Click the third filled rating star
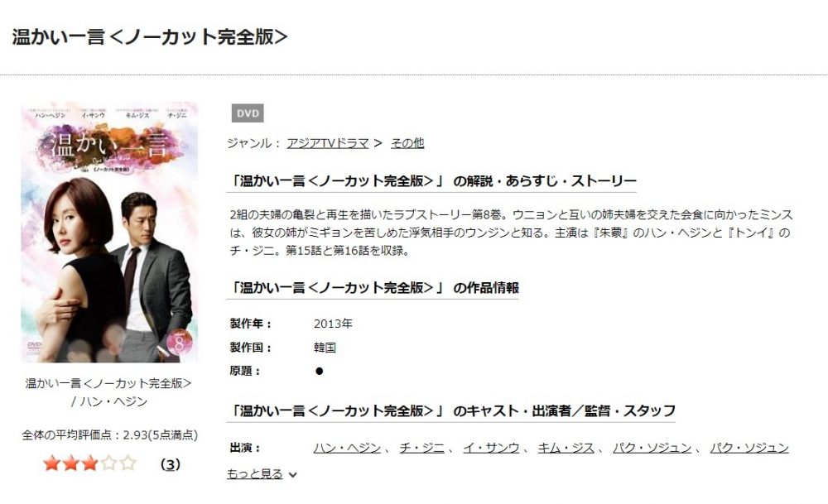The width and height of the screenshot is (828, 504). click(89, 463)
